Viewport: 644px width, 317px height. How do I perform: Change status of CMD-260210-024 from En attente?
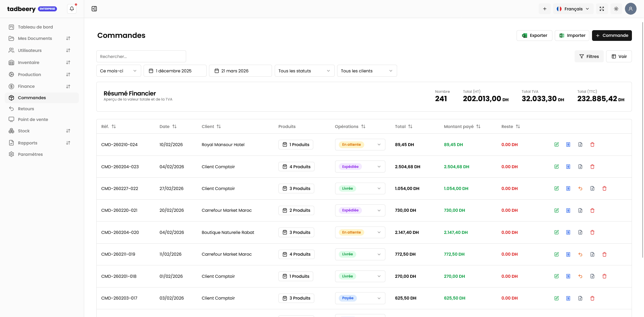[360, 144]
